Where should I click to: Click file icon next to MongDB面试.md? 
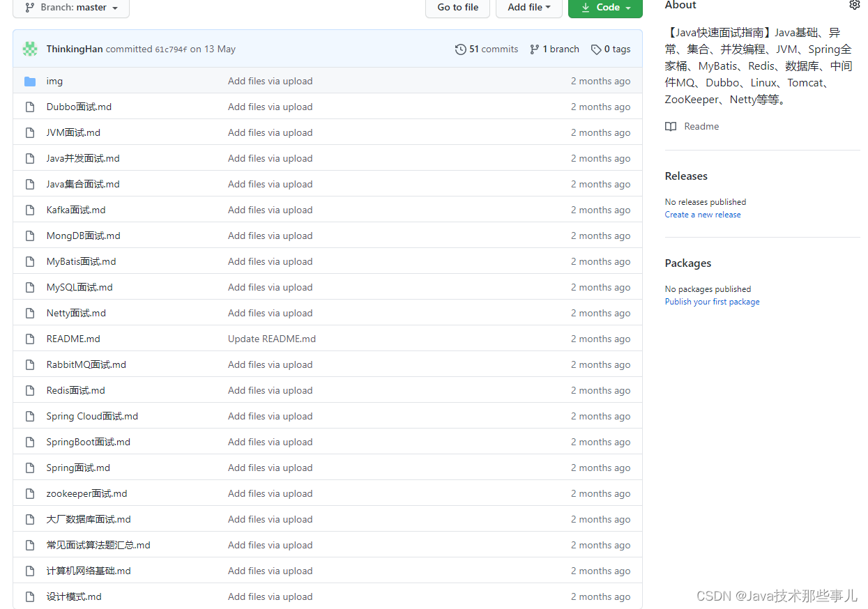30,236
